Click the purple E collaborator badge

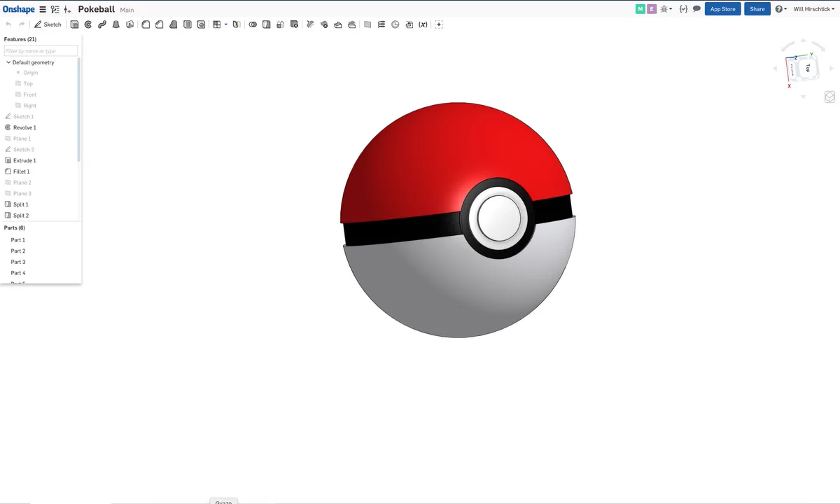pos(652,9)
